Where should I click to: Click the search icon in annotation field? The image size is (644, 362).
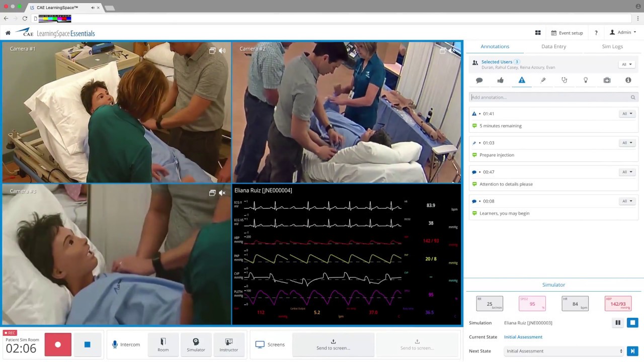pyautogui.click(x=633, y=97)
